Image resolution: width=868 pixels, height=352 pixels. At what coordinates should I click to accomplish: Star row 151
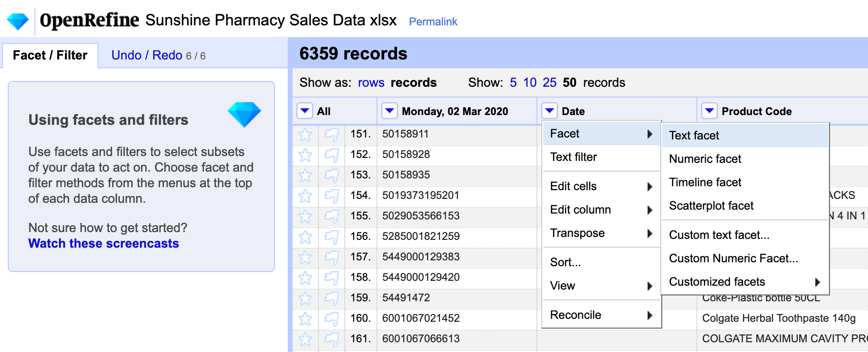pos(305,135)
